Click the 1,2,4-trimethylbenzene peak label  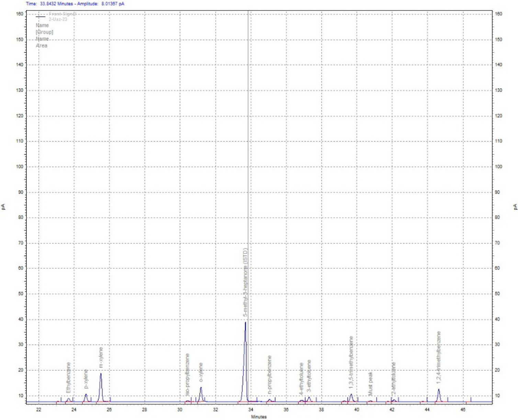click(439, 357)
